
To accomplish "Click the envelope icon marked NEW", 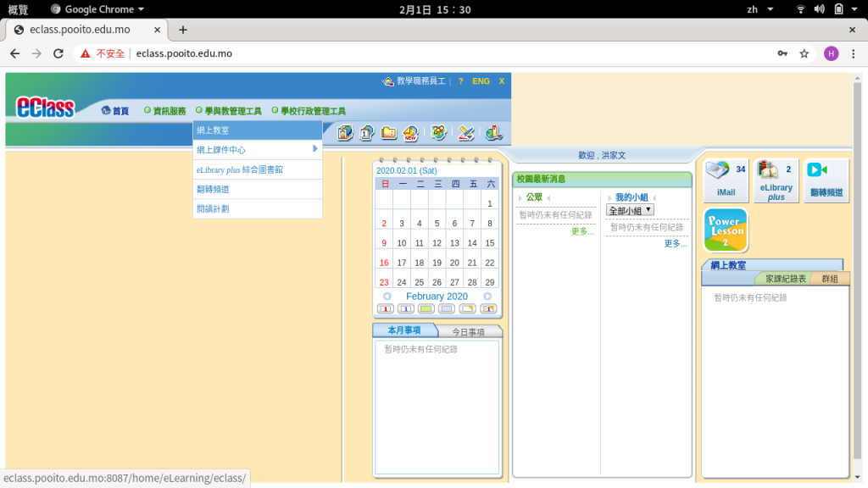I will tap(411, 133).
